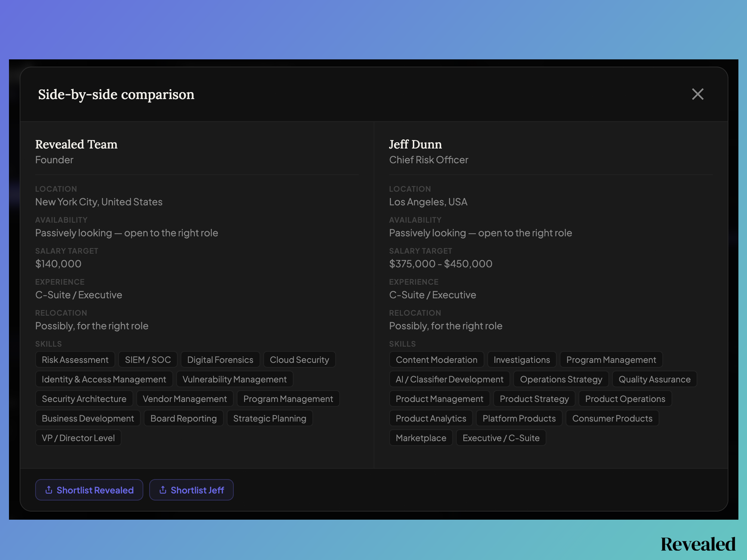Click Revealed Team's availability status text
The image size is (747, 560).
pyautogui.click(x=127, y=233)
